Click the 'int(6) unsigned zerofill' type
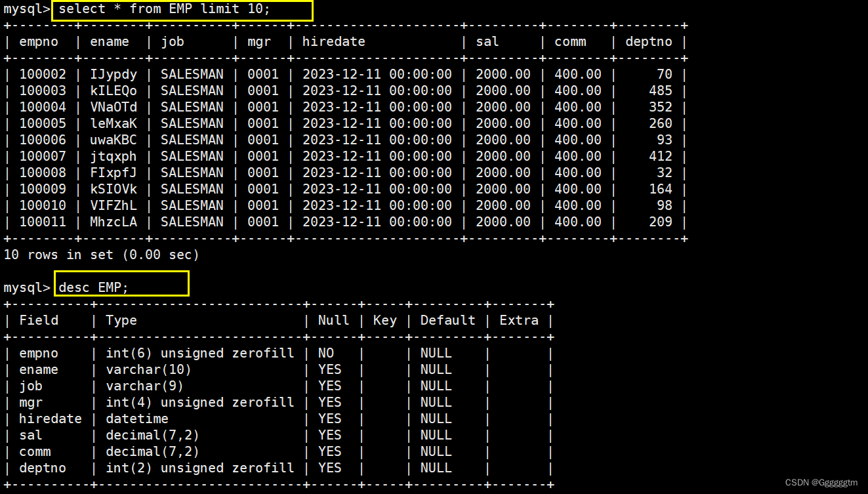The image size is (868, 494). 200,353
